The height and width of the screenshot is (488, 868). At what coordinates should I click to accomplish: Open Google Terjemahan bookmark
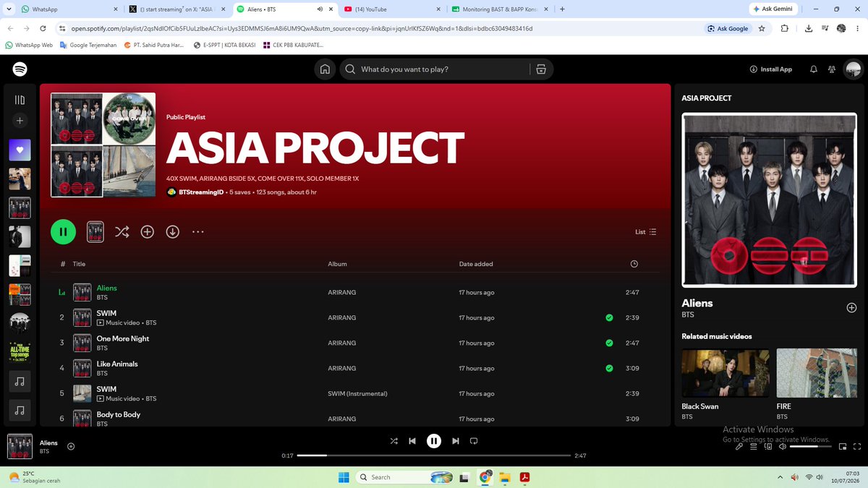pos(88,45)
